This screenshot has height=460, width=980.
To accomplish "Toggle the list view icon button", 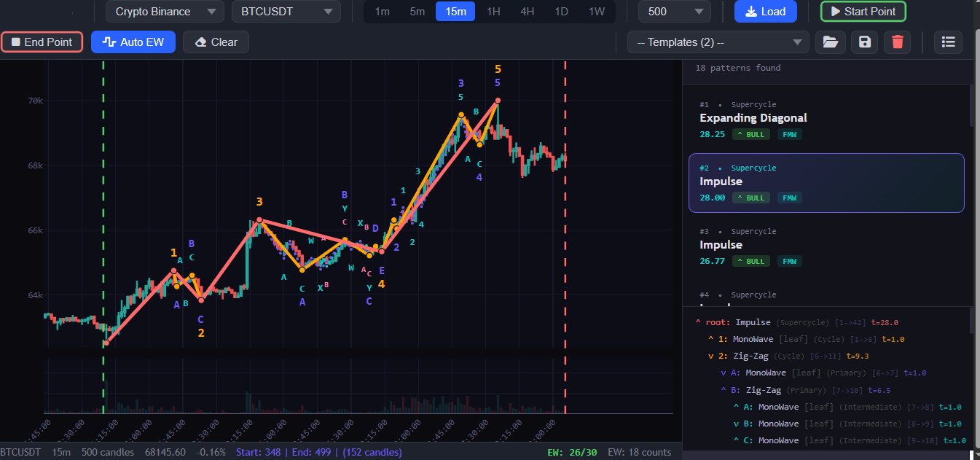I will [x=948, y=42].
